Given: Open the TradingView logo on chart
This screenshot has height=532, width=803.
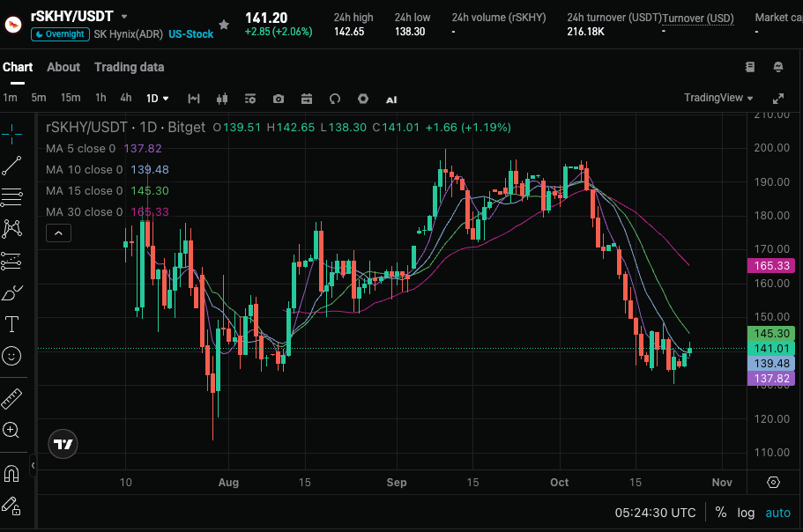Looking at the screenshot, I should coord(63,444).
